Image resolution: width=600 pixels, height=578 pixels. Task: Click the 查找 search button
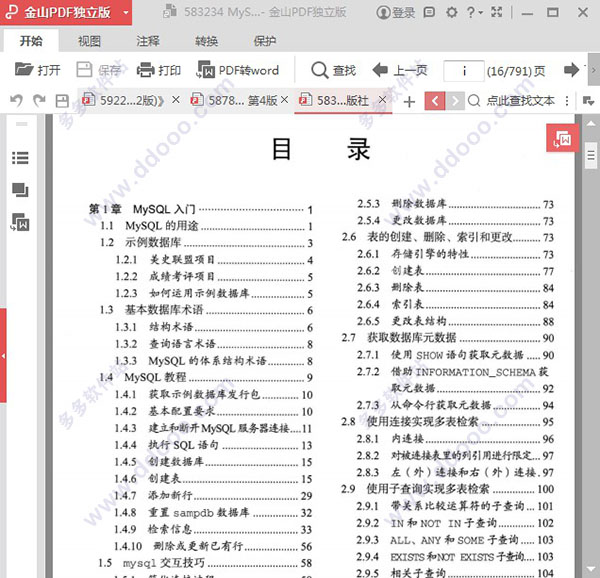333,70
